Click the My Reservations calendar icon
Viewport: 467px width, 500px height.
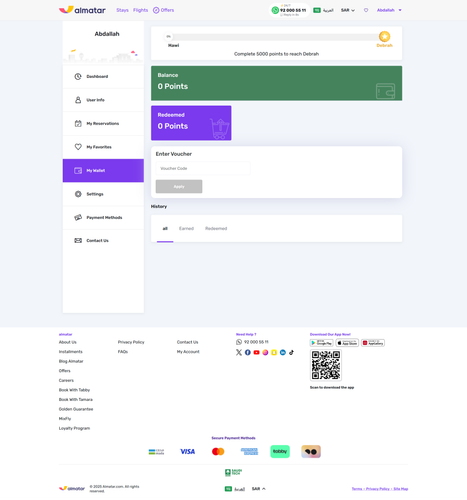coord(78,123)
